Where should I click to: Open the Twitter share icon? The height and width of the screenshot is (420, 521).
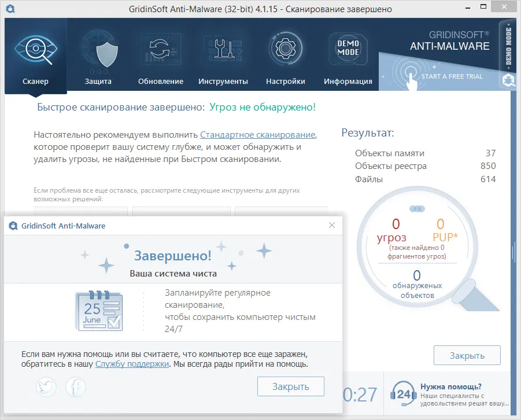click(46, 387)
